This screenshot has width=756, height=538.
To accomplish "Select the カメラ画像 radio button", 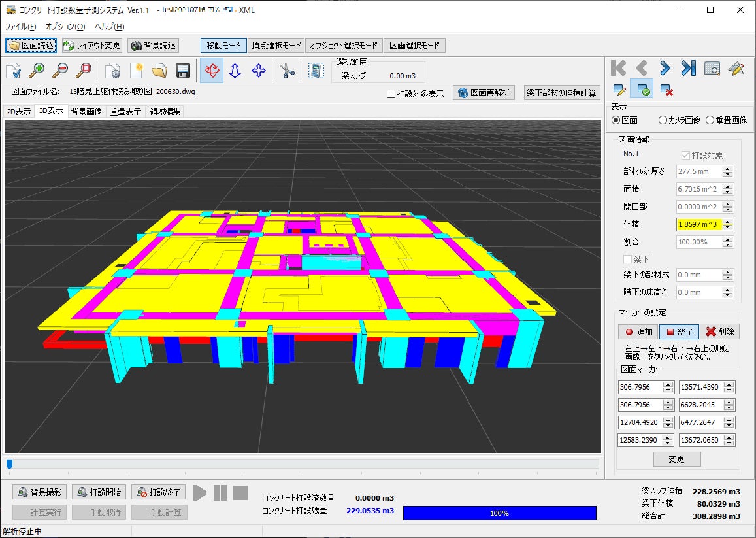I will click(x=663, y=120).
